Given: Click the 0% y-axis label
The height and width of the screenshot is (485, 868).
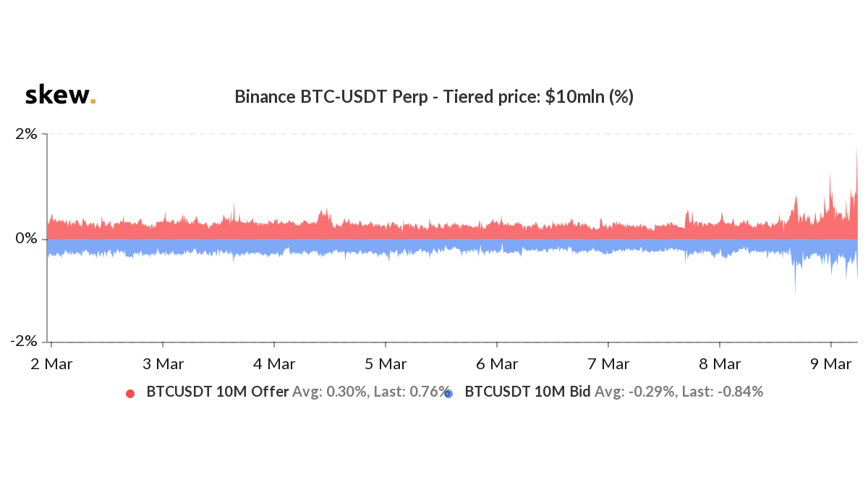Looking at the screenshot, I should coord(27,239).
